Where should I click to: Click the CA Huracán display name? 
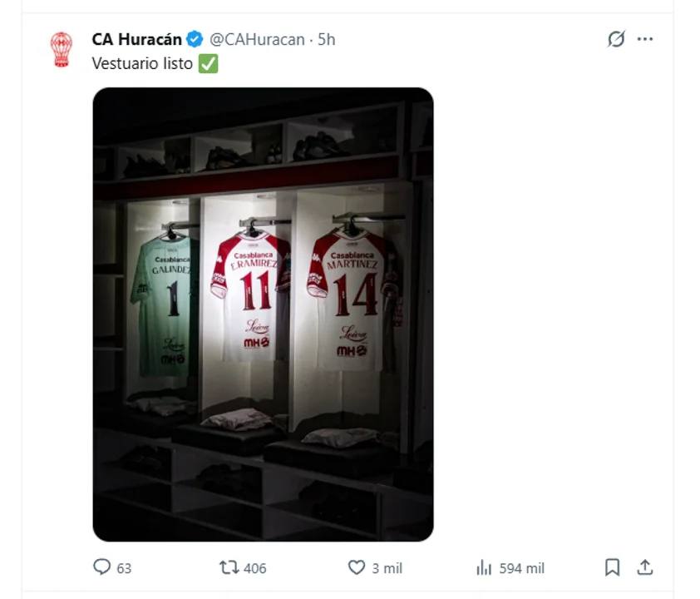click(x=136, y=39)
